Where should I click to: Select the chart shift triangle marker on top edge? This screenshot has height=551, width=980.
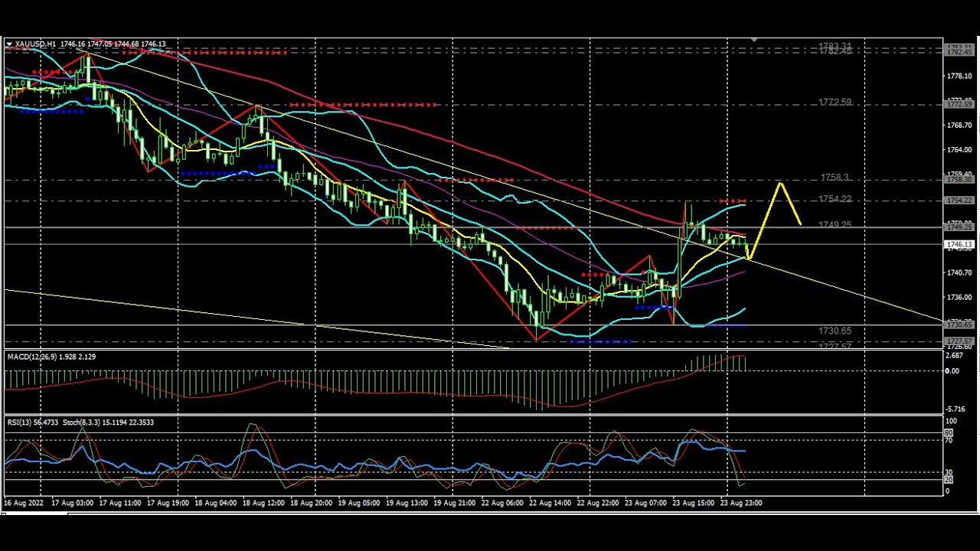coord(754,40)
